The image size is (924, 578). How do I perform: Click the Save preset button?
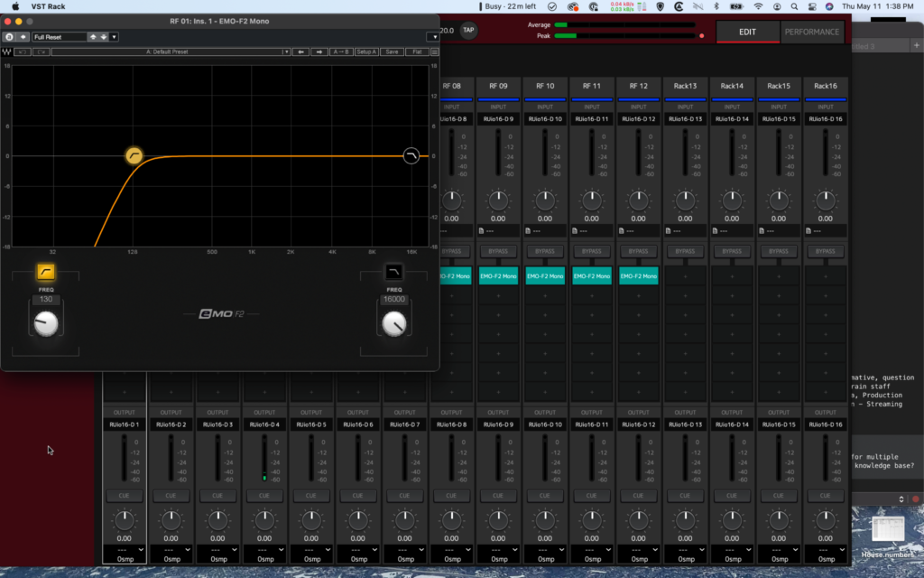pyautogui.click(x=392, y=51)
